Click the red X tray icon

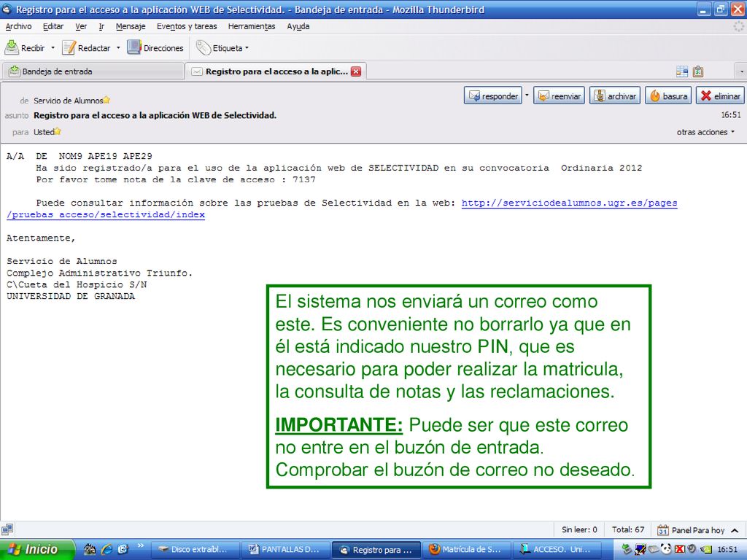click(x=680, y=549)
